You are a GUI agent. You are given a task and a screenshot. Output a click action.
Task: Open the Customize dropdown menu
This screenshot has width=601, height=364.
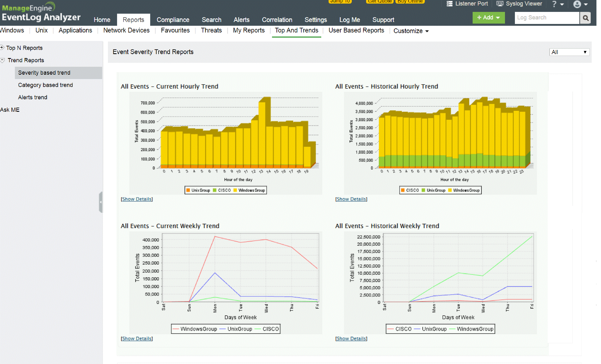pos(411,31)
